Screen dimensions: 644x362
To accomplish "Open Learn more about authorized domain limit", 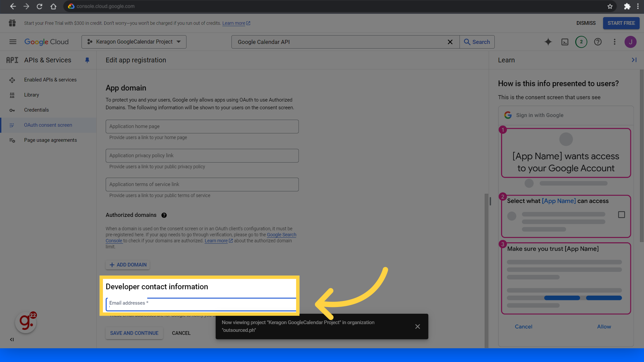I will (x=219, y=241).
